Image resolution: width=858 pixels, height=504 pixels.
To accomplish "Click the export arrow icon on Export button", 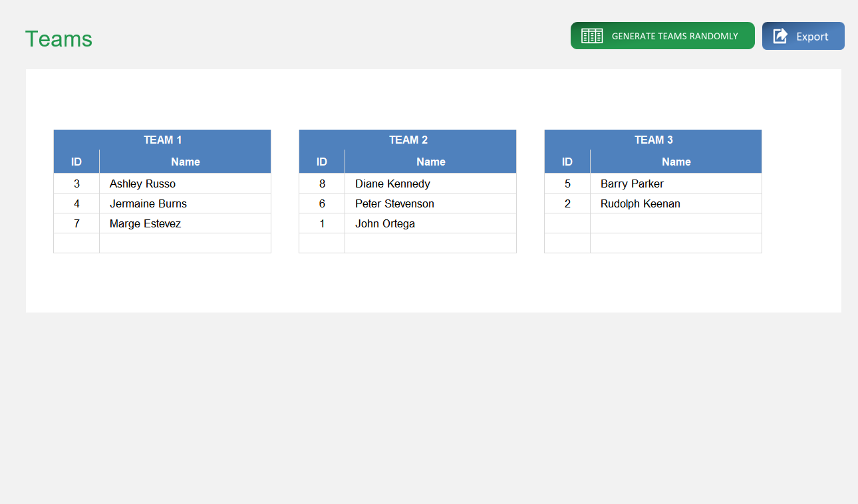I will coord(780,36).
